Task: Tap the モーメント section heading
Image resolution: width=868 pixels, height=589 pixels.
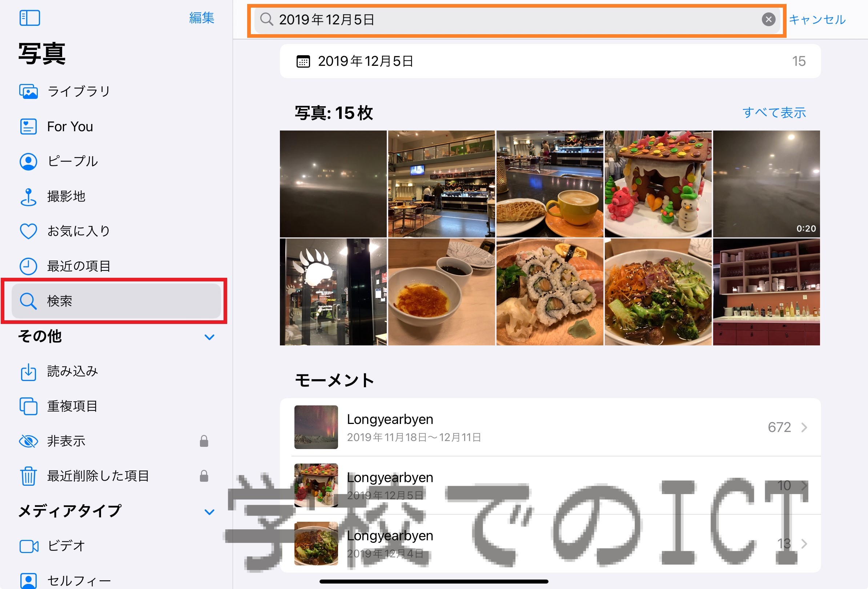Action: [x=334, y=381]
